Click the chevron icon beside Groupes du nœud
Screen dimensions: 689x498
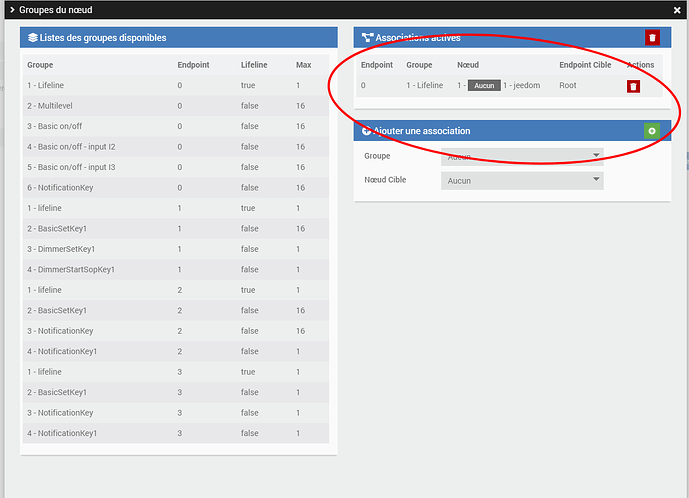[x=12, y=10]
